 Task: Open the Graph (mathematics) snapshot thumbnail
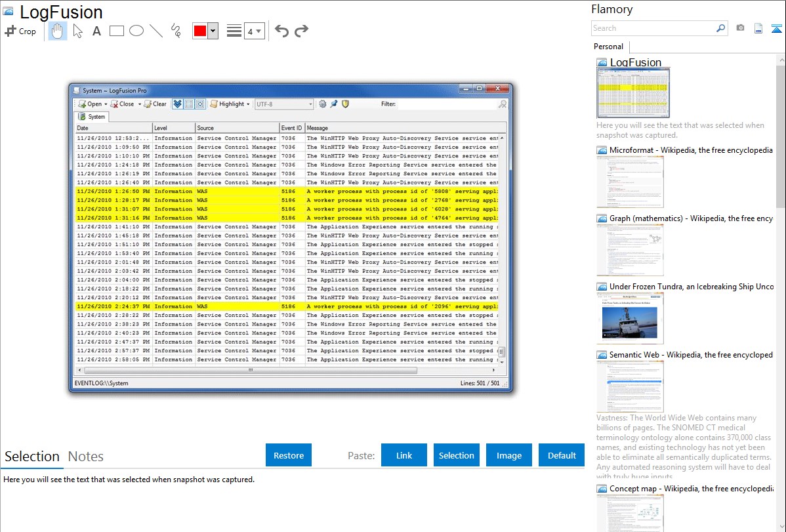(630, 250)
